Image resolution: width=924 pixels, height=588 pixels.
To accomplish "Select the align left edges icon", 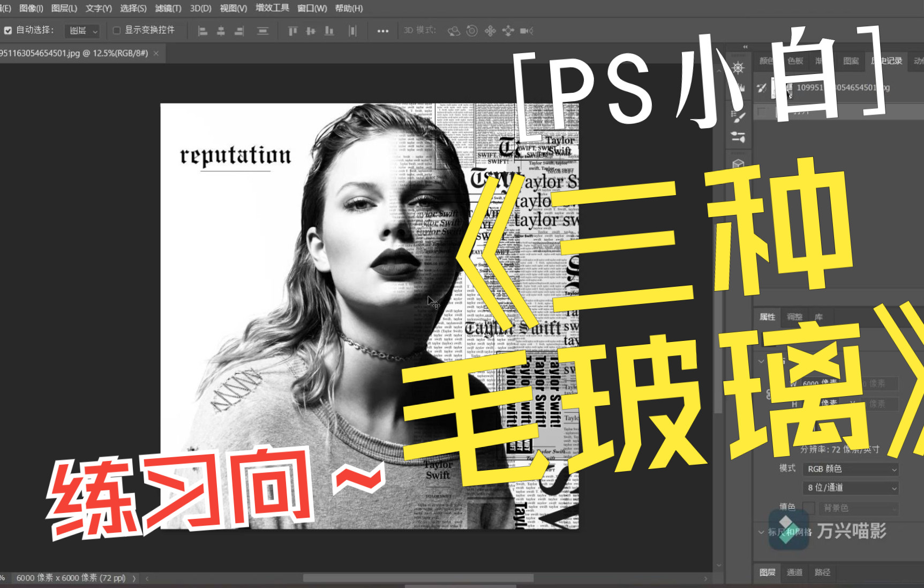I will [x=202, y=31].
